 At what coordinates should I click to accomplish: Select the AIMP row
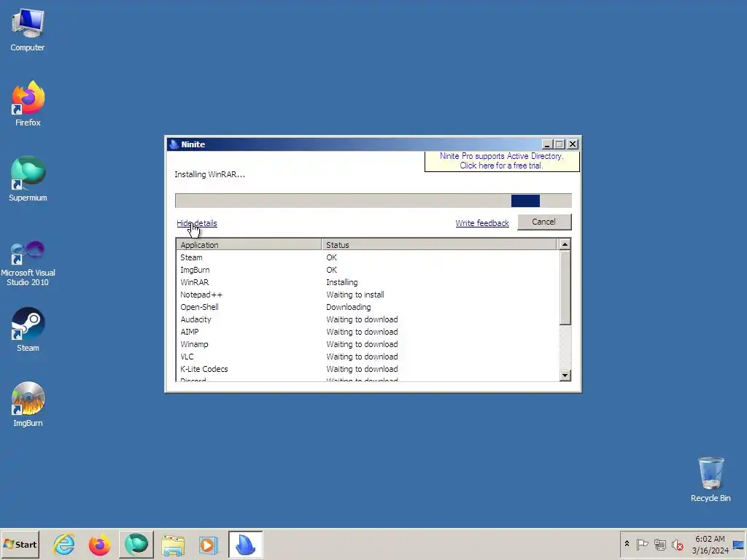[366, 332]
